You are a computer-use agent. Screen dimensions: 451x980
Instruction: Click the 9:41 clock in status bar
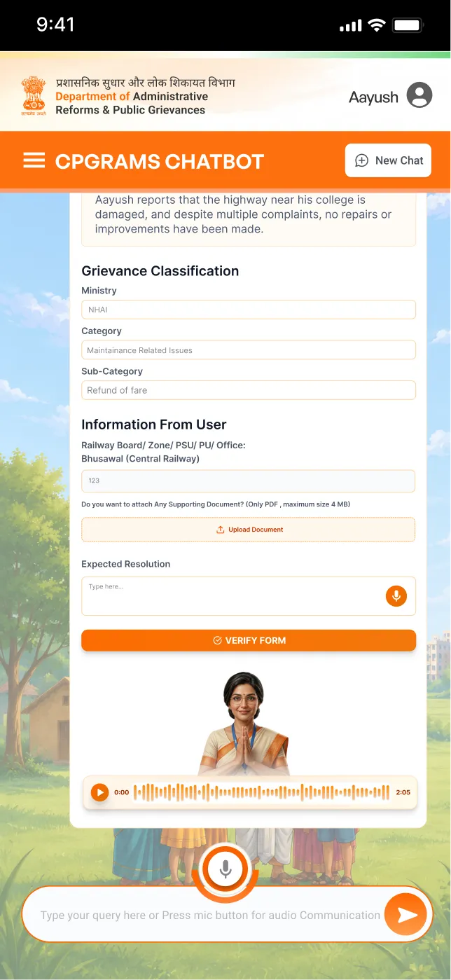click(x=55, y=25)
